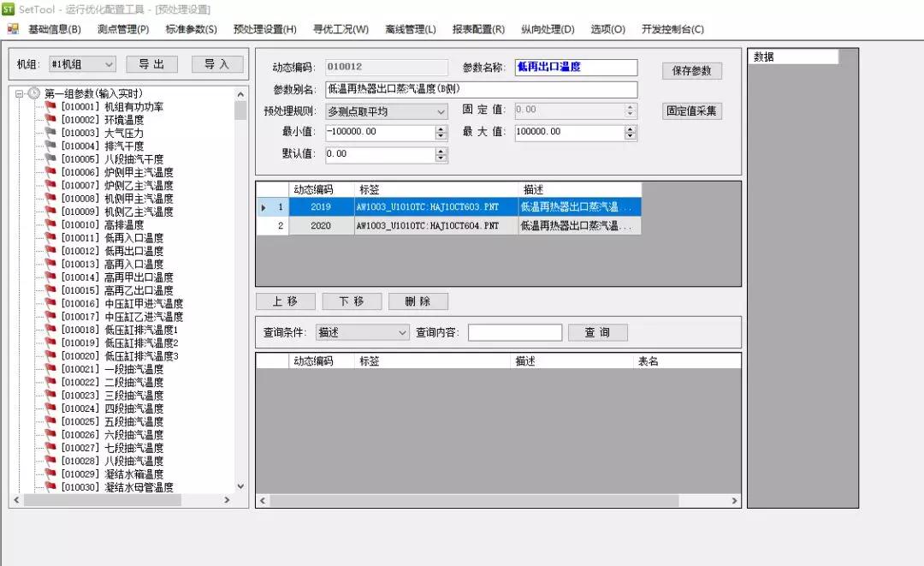Screen dimensions: 924x566
Task: Click the red flag icon beside 机组有功功率
Action: (50, 107)
